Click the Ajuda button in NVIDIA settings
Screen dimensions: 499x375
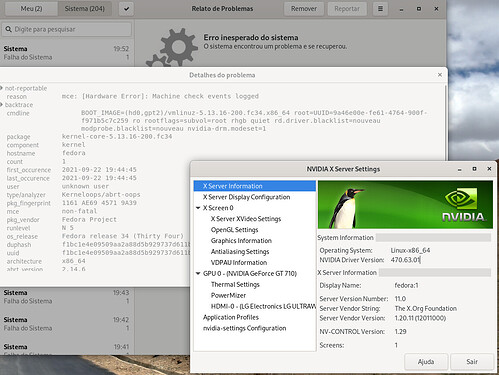pyautogui.click(x=426, y=362)
